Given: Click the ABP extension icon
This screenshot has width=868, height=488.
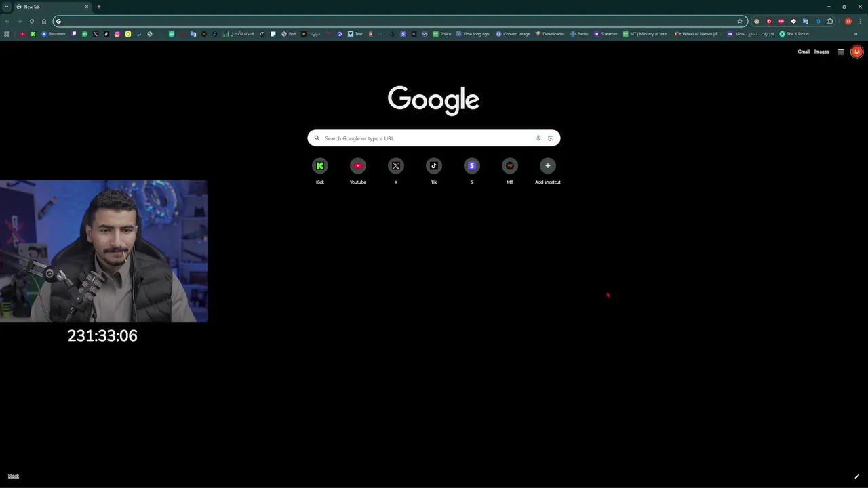Looking at the screenshot, I should coord(781,21).
